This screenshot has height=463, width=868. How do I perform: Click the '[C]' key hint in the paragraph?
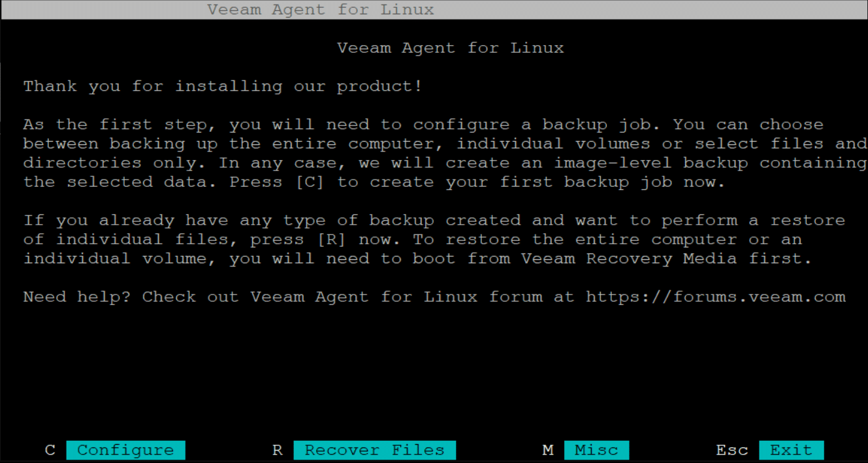(310, 182)
